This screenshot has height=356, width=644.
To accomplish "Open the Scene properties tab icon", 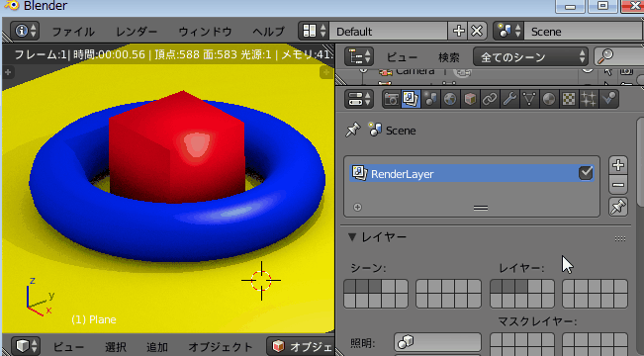I will pyautogui.click(x=430, y=99).
